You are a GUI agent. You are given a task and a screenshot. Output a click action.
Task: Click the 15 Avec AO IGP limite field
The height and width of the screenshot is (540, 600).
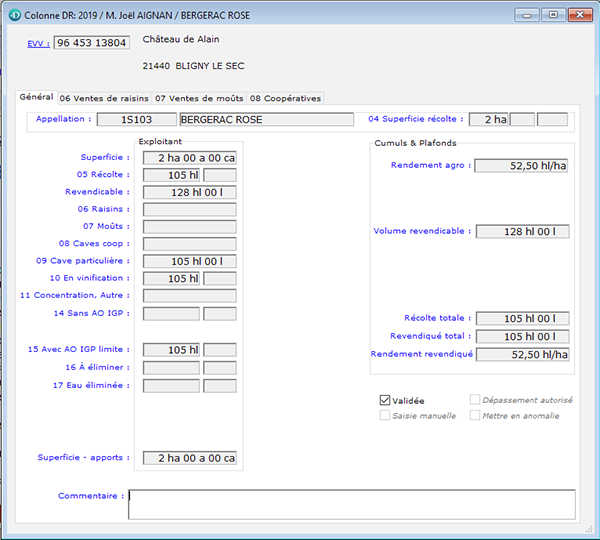coord(171,350)
